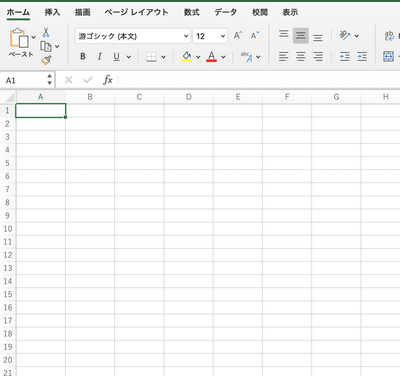
Task: Align text to the bottom
Action: pos(318,37)
